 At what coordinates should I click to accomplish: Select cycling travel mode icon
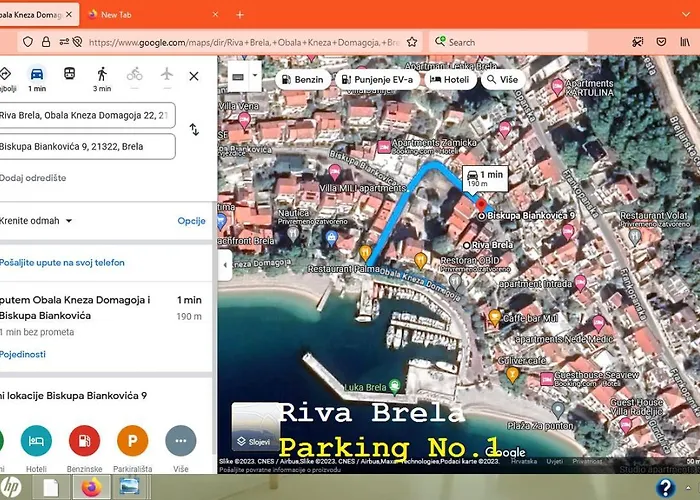pyautogui.click(x=134, y=74)
